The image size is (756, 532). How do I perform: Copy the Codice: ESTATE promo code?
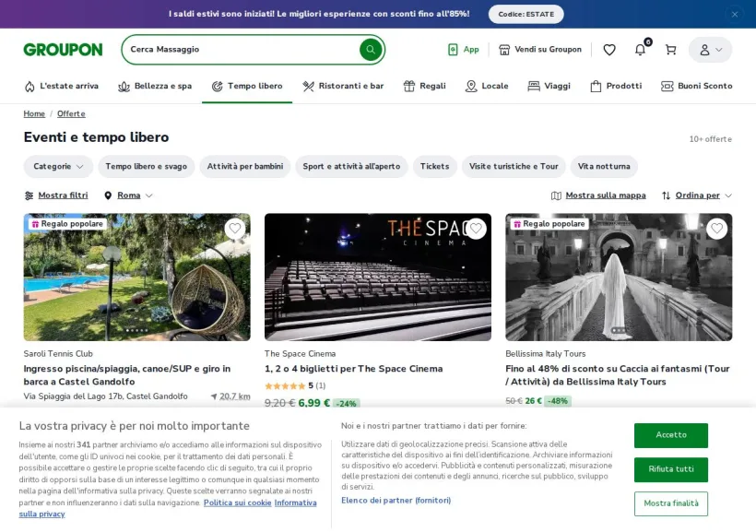click(526, 14)
